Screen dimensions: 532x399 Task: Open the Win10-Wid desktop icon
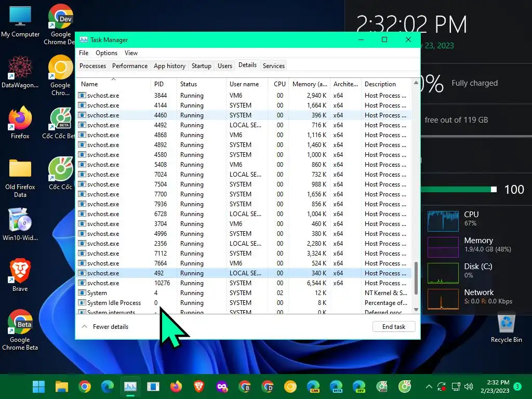pyautogui.click(x=20, y=224)
